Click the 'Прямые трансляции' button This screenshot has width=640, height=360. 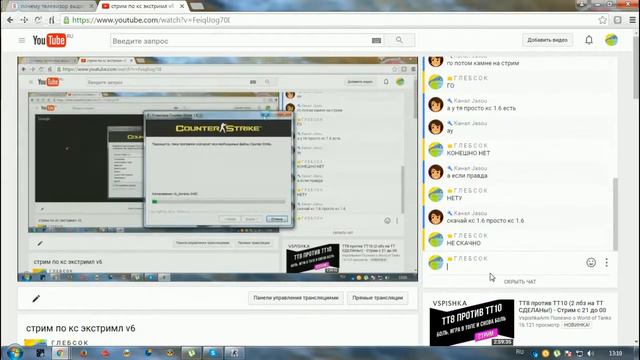[378, 298]
